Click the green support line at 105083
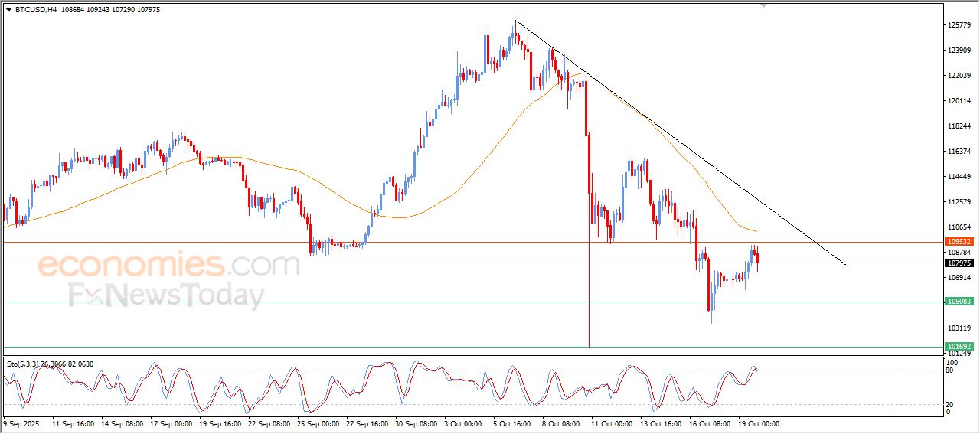Screen dimensions: 980x434 pyautogui.click(x=383, y=302)
